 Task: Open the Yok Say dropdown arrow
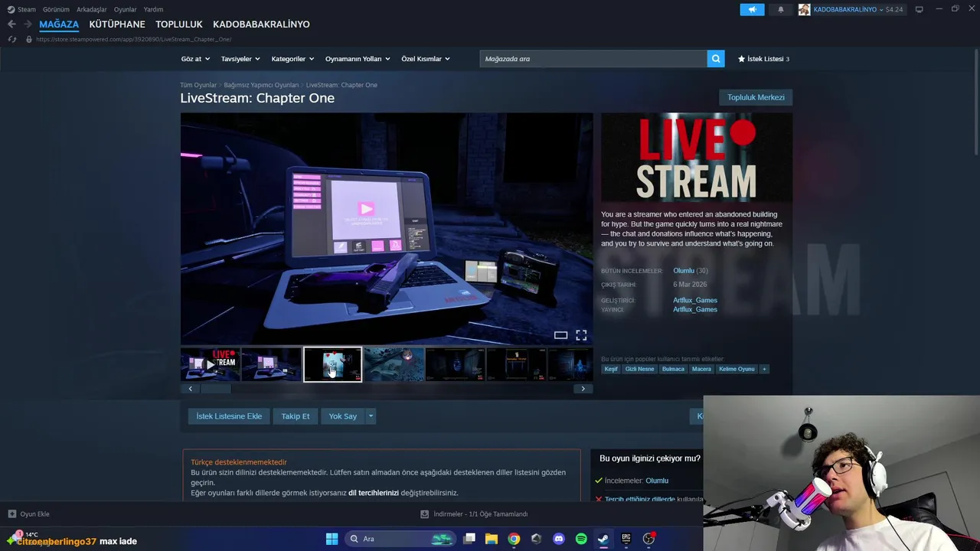(x=371, y=416)
